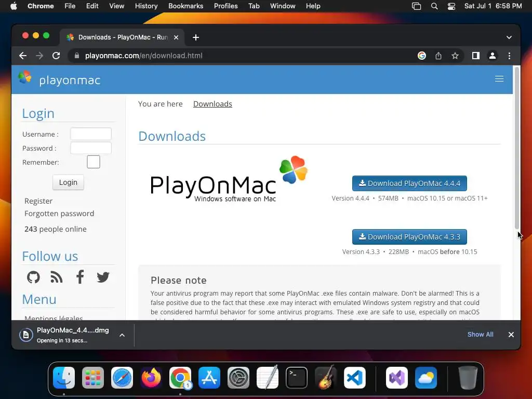Bookmark this page with star icon
The image size is (532, 399).
pos(455,56)
